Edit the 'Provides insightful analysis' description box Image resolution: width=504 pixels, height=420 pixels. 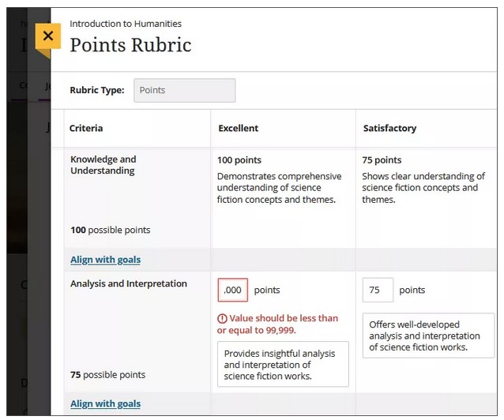282,364
